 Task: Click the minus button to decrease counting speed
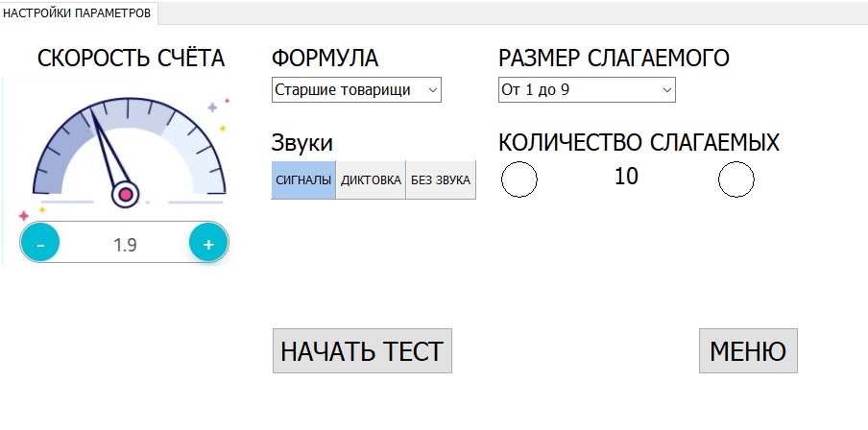pos(40,244)
